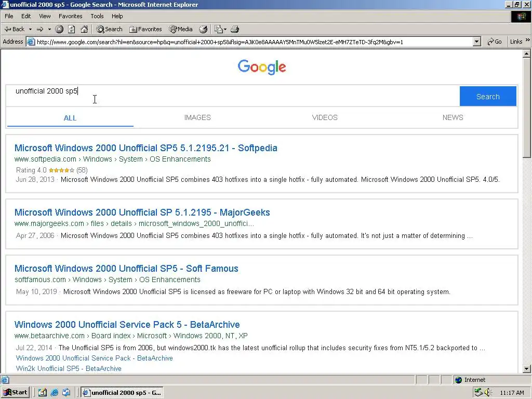Refresh the page with Refresh icon
This screenshot has width=532, height=399.
pyautogui.click(x=71, y=29)
